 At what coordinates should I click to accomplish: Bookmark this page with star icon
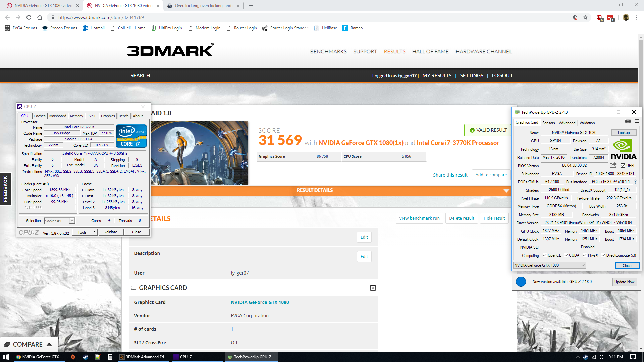click(x=585, y=17)
